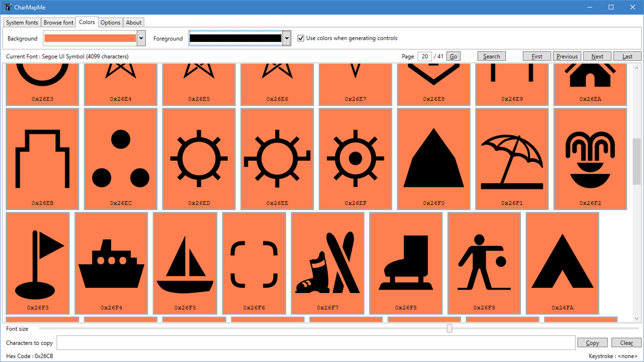The image size is (644, 362).
Task: Click the Font size slider thumb
Action: click(x=449, y=328)
